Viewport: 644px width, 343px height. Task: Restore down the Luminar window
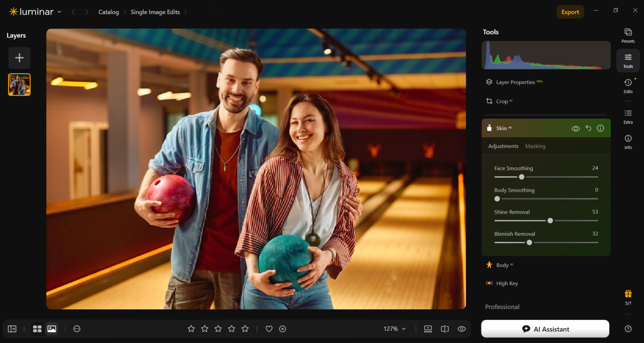(x=615, y=11)
